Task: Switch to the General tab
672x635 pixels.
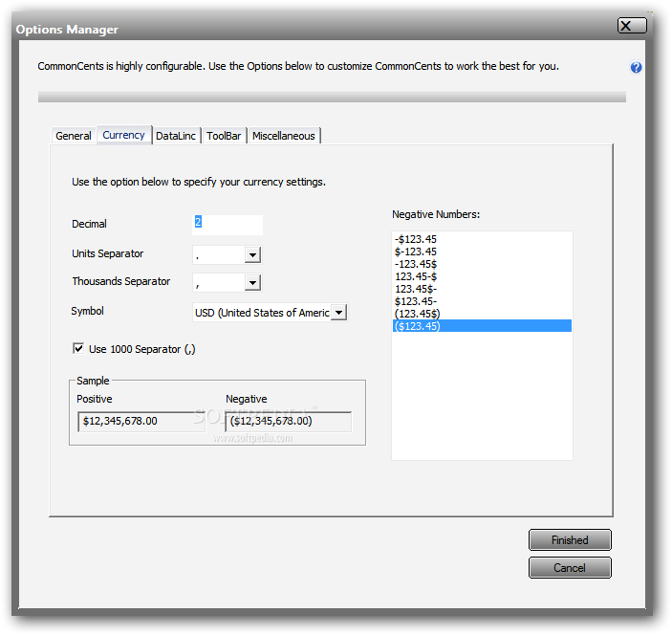Action: 74,136
